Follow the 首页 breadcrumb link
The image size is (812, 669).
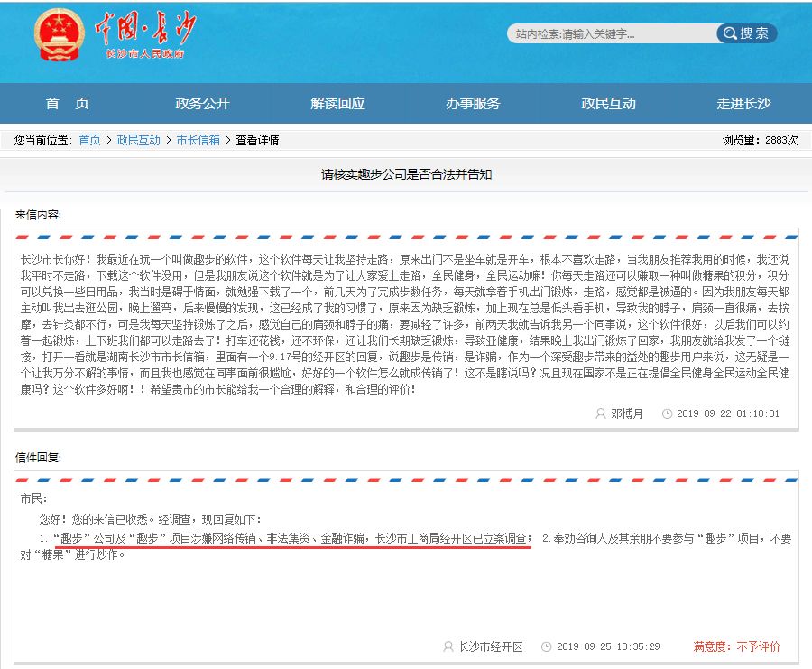(89, 140)
